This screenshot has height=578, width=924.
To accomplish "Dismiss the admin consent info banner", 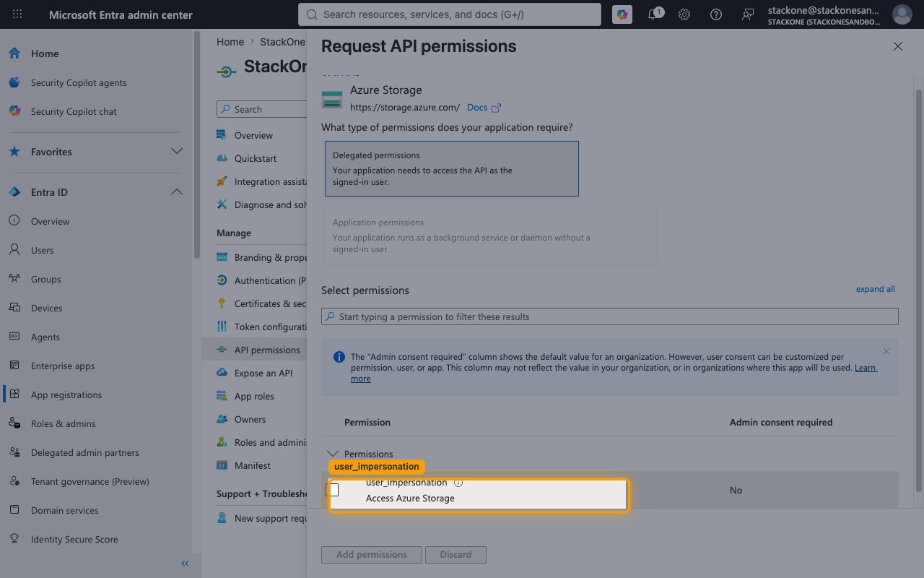I will pos(886,351).
